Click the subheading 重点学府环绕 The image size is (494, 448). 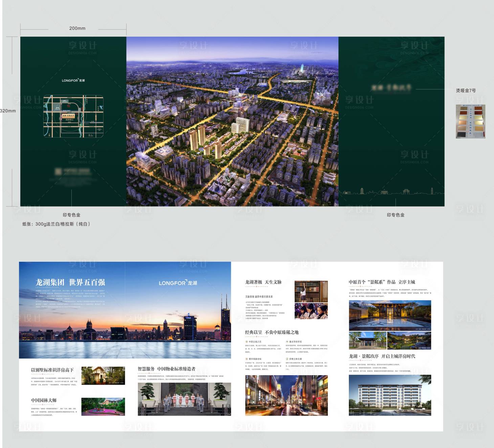295,342
